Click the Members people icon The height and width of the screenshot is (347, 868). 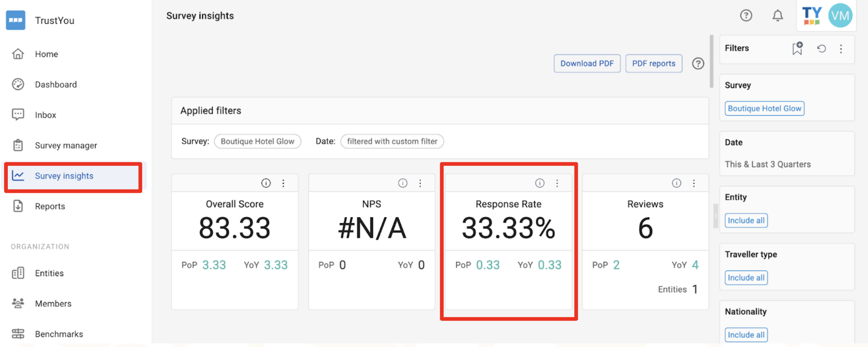(18, 303)
